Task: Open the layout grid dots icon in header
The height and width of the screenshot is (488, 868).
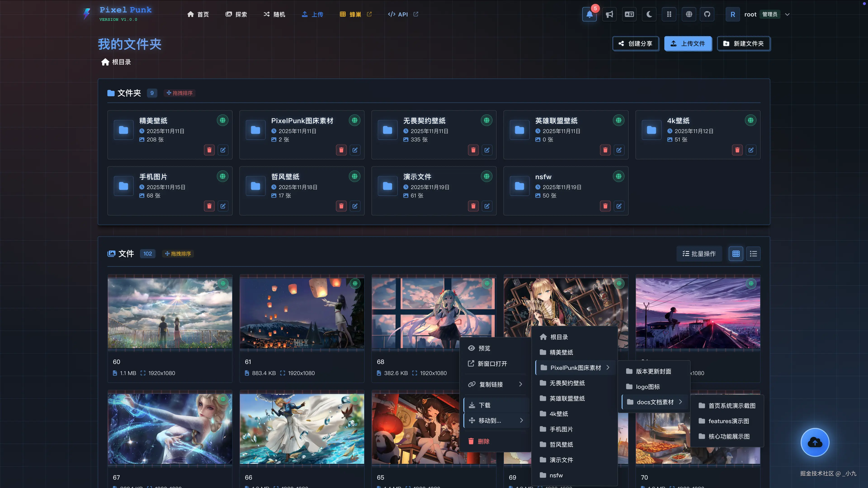Action: 669,14
